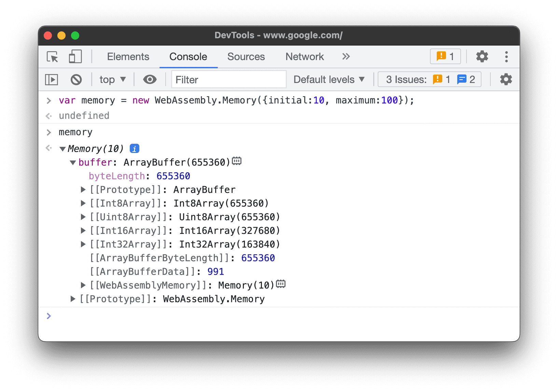Click the 3 Issues notification bar

coord(429,79)
